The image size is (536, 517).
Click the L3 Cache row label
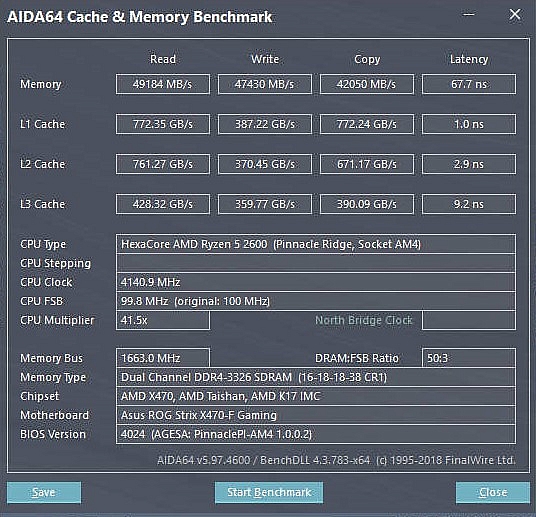tap(42, 204)
